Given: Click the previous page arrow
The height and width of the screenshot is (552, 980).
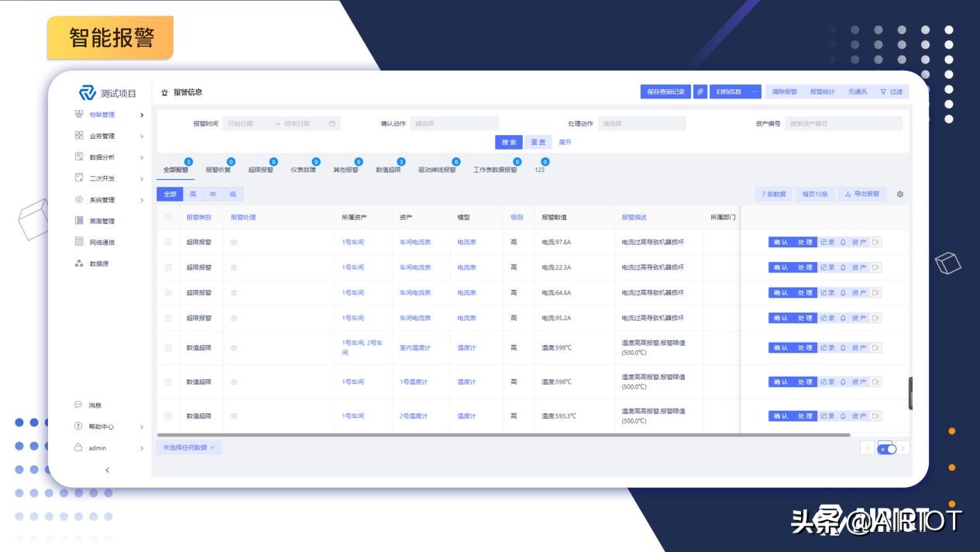Looking at the screenshot, I should coord(868,448).
